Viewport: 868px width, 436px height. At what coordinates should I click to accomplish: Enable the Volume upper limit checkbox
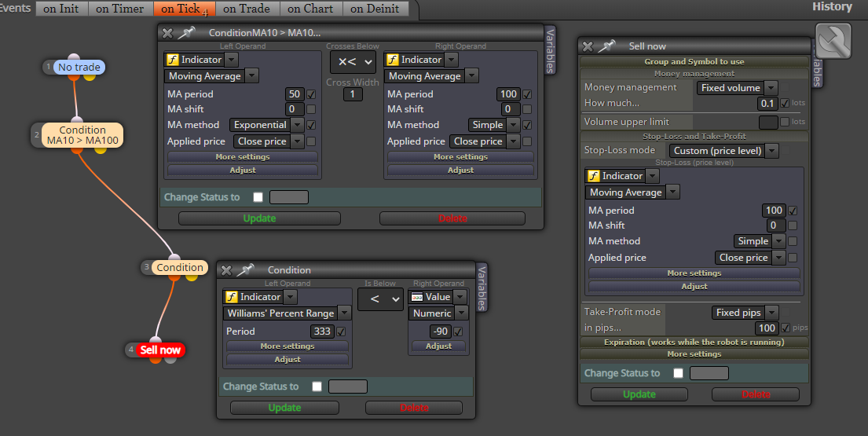pos(785,122)
